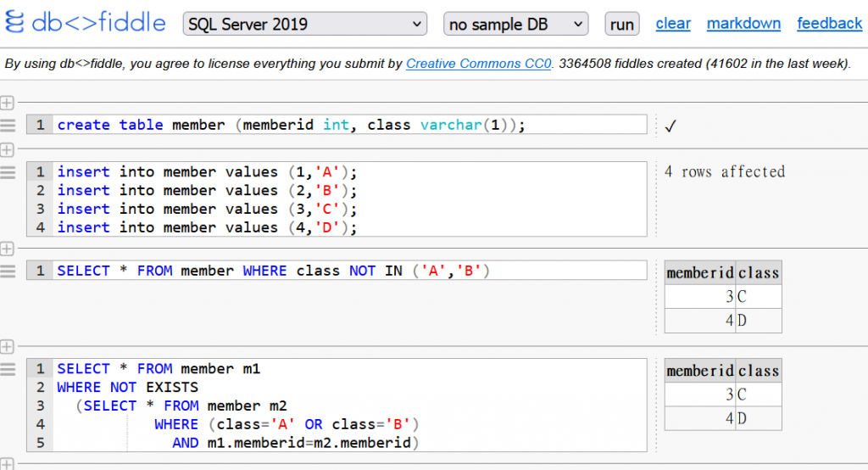Click the cell 'C' in NOT EXISTS results

coord(759,394)
